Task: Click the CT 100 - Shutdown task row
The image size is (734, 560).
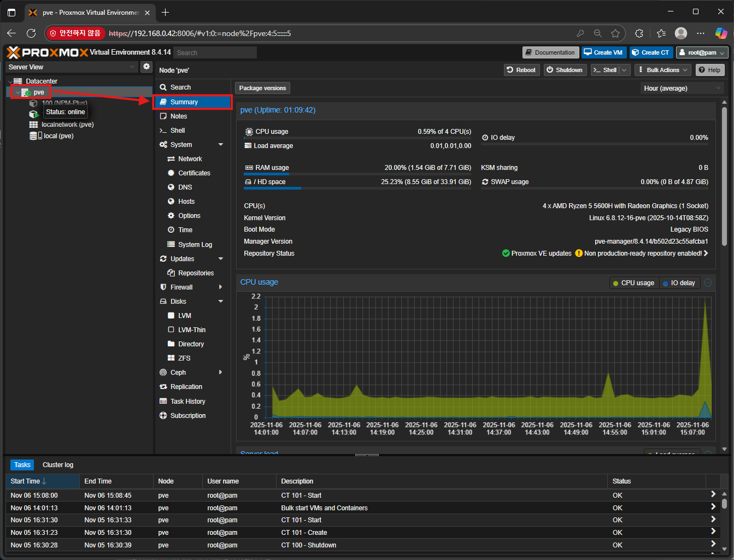Action: pos(362,545)
